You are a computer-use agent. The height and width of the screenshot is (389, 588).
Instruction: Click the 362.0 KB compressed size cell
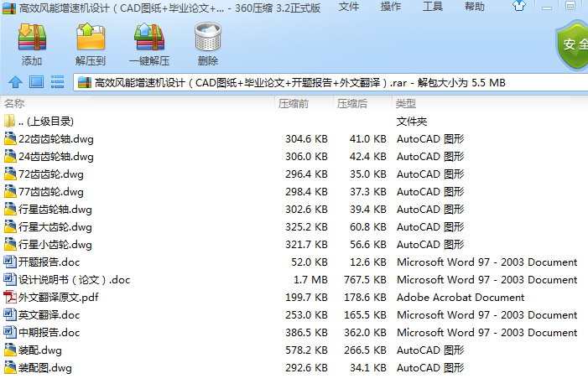[365, 333]
